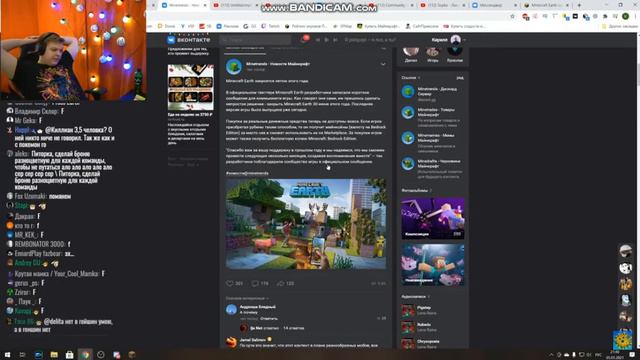Skip to next track in VK header player
The width and height of the screenshot is (640, 360).
(x=336, y=40)
